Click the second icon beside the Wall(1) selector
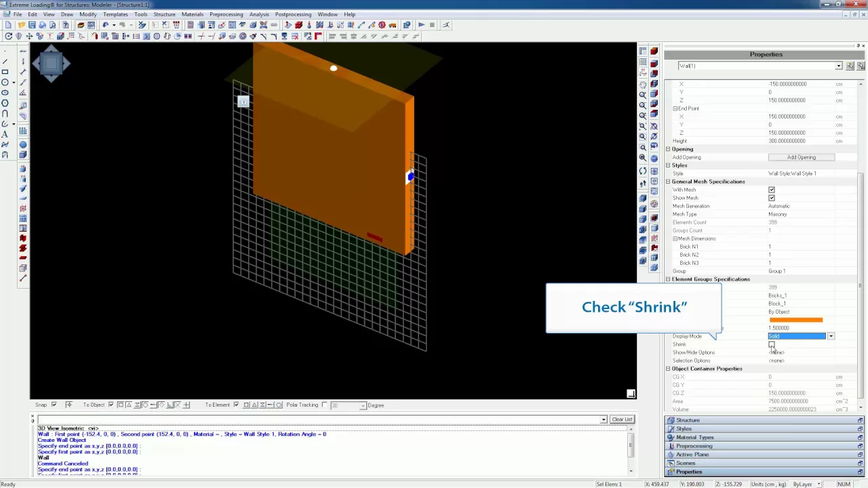 point(861,66)
